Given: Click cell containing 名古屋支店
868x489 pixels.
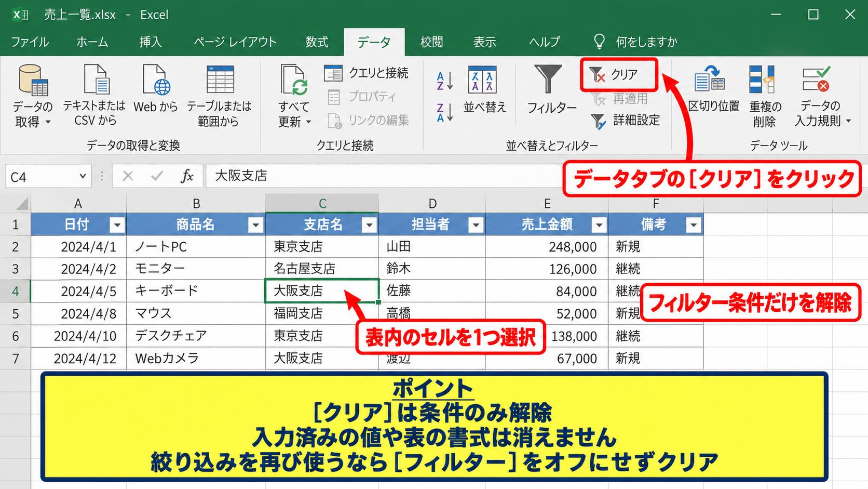Looking at the screenshot, I should pos(322,269).
